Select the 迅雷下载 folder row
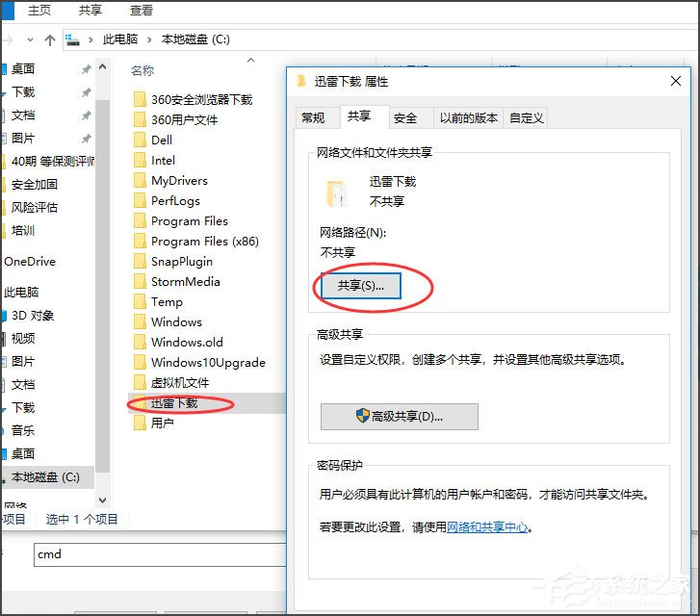700x616 pixels. (x=207, y=403)
